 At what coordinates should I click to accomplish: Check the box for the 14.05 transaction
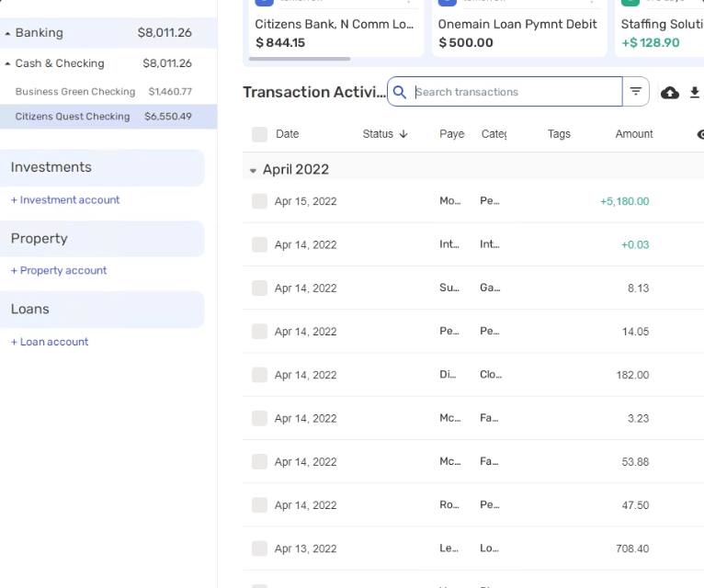259,332
